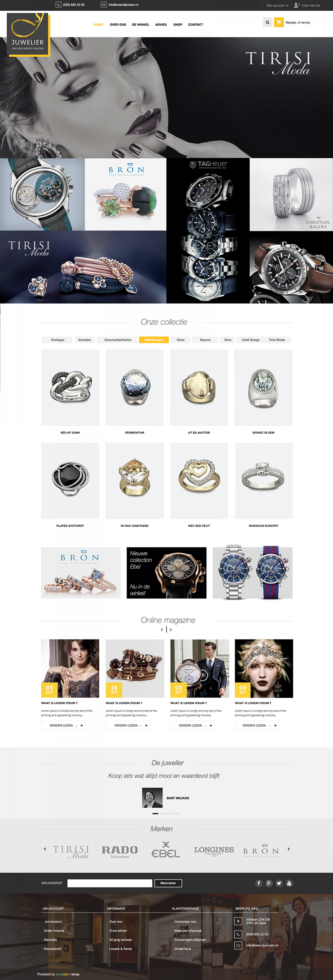Open the RHONCUS SUSCIPIT ring thumbnail

[x=264, y=481]
